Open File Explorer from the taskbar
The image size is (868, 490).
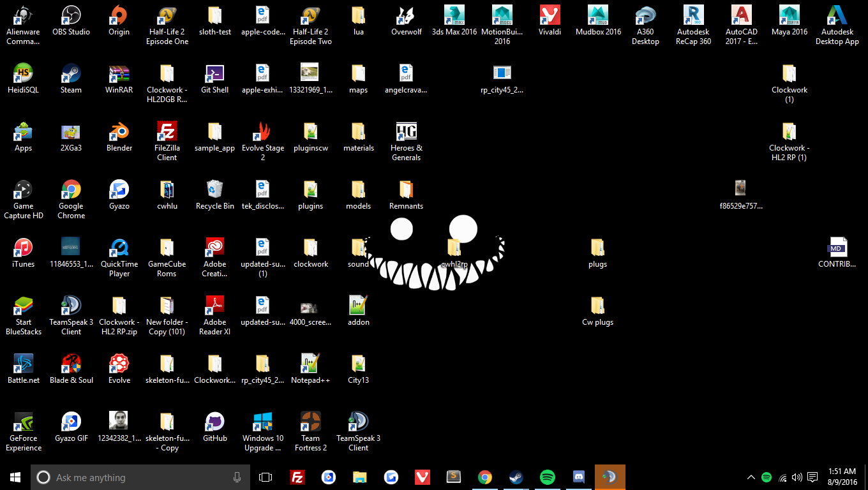coord(360,477)
